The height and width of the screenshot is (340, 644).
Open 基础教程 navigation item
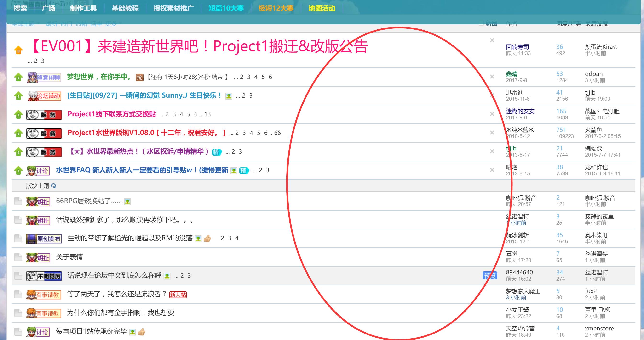click(x=125, y=8)
